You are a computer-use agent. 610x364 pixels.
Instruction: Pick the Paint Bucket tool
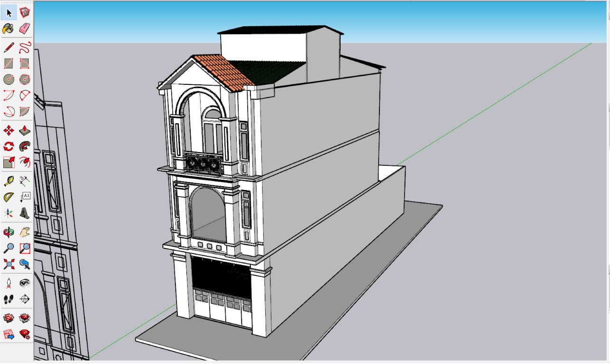(9, 28)
